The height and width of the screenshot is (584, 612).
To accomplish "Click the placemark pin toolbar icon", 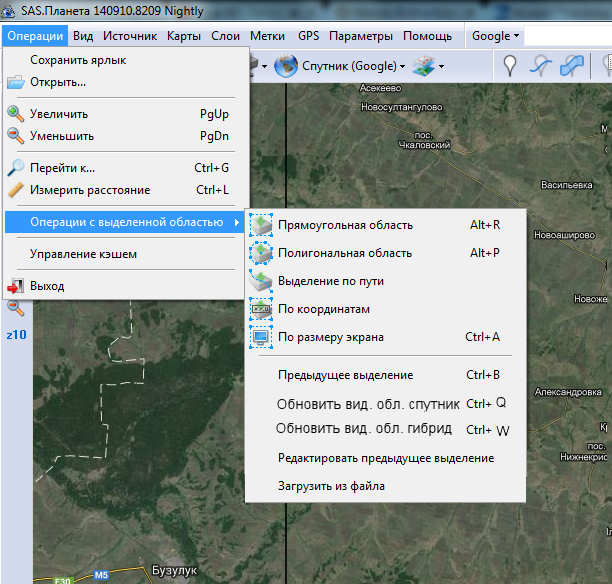I will click(x=510, y=66).
